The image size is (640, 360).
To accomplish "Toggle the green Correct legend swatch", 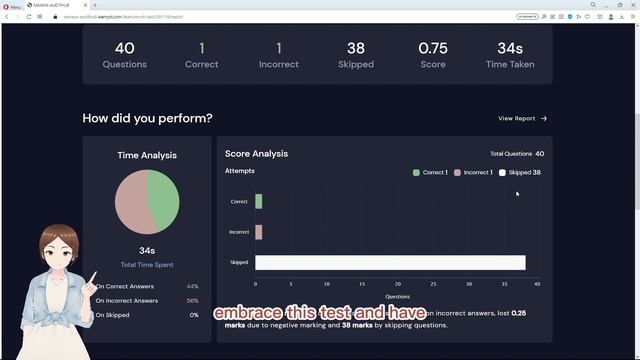I will (416, 173).
